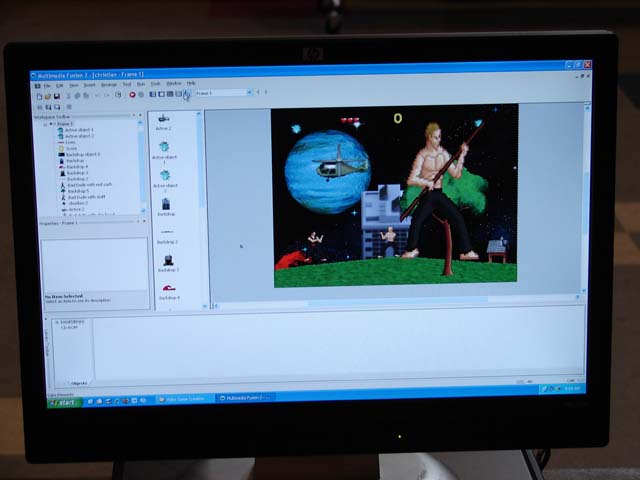Screen dimensions: 640x480
Task: Click the red Run Application toolbar icon
Action: pos(132,95)
